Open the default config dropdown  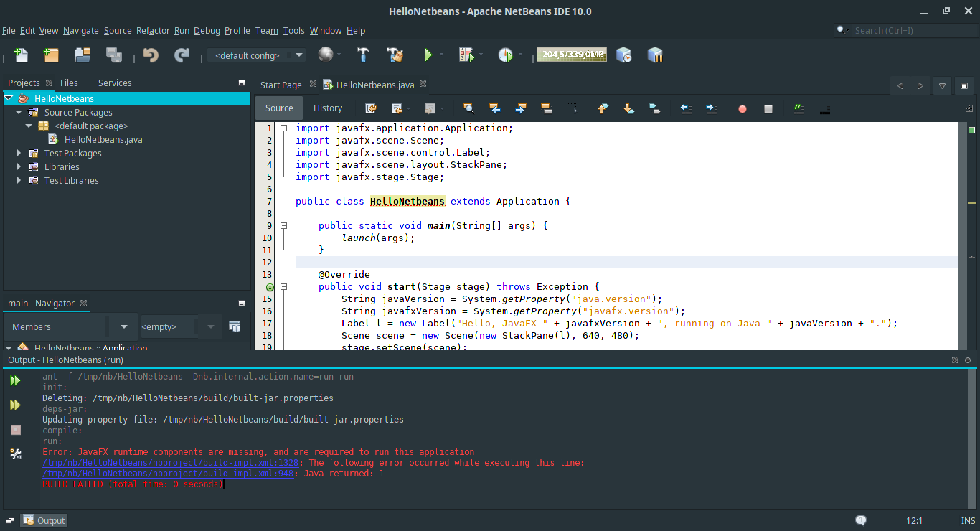[298, 55]
